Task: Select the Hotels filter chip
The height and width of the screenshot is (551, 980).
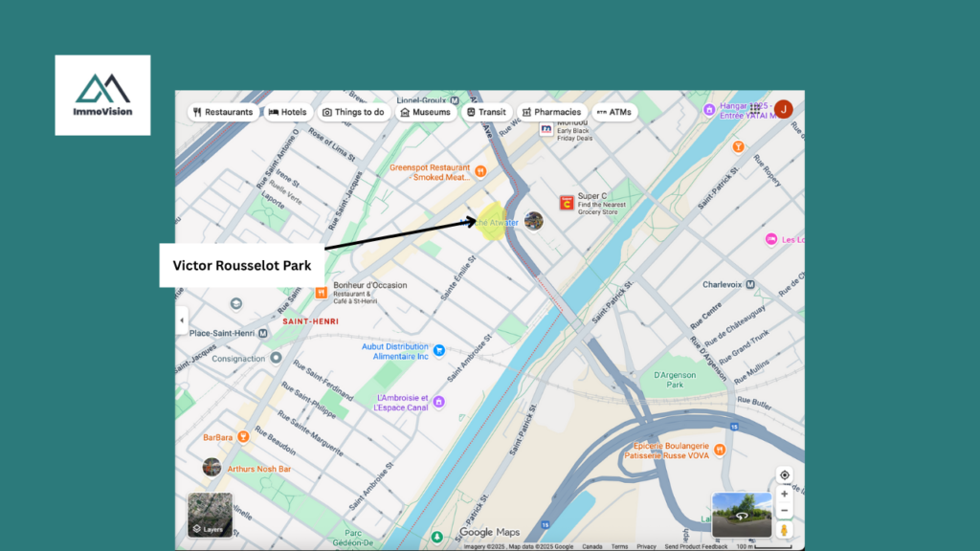Action: [287, 112]
